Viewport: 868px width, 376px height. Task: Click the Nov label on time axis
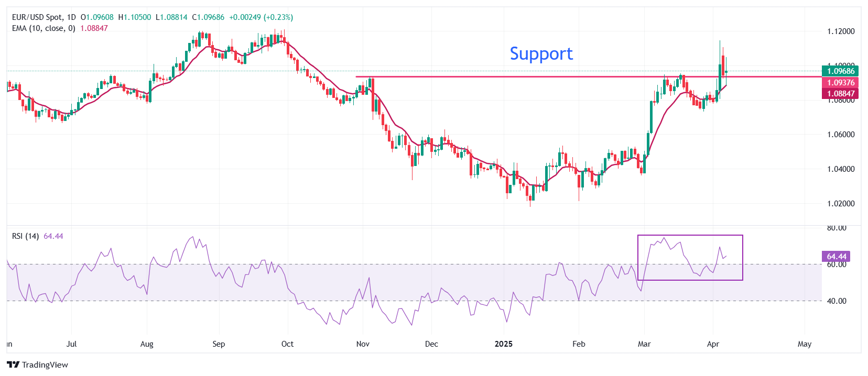pos(363,344)
